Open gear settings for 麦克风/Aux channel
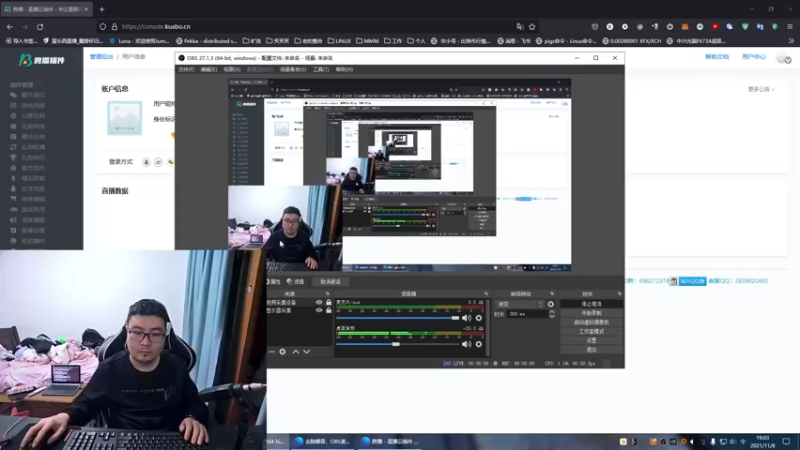 pos(479,318)
